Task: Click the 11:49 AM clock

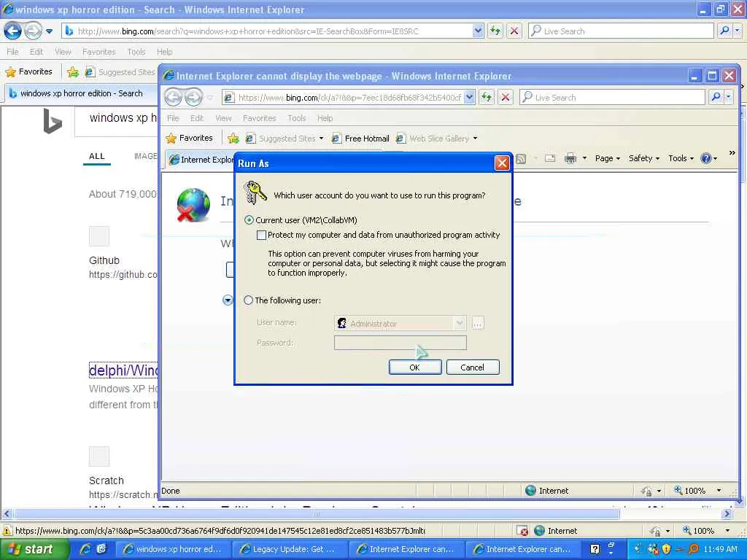Action: click(x=720, y=549)
